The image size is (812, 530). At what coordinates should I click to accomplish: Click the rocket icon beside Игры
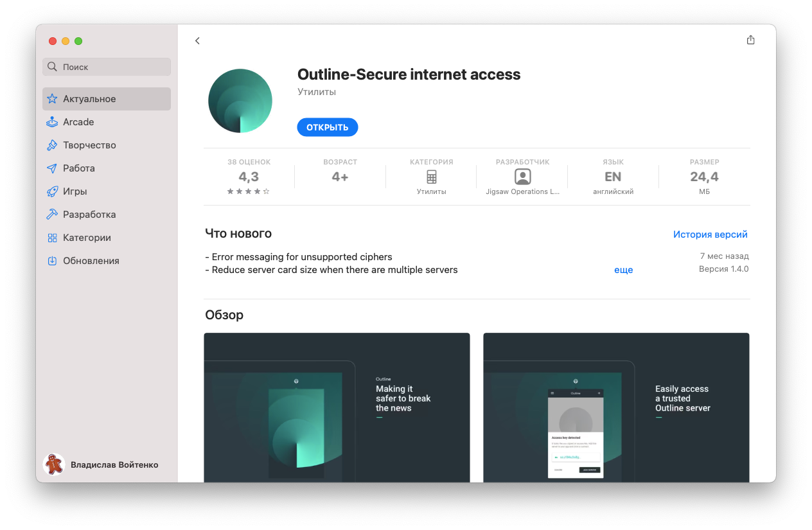[x=53, y=191]
